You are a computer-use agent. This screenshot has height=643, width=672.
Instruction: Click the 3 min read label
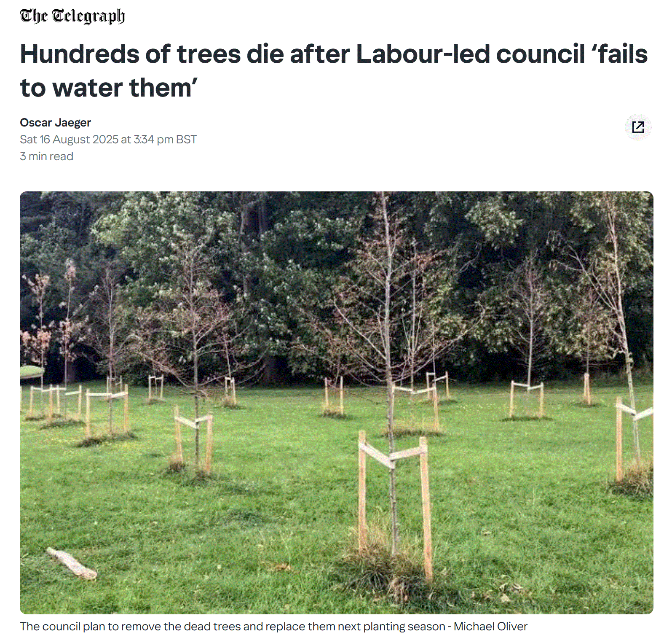click(46, 156)
